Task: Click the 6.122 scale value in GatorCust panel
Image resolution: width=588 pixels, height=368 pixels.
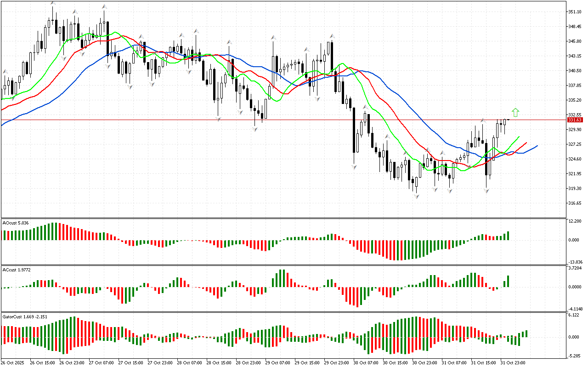Action: click(574, 315)
